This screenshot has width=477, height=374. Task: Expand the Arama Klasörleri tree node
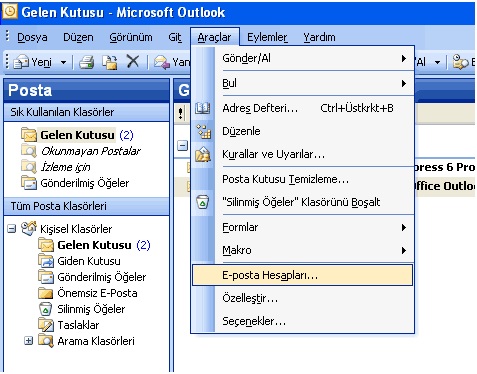pos(29,341)
